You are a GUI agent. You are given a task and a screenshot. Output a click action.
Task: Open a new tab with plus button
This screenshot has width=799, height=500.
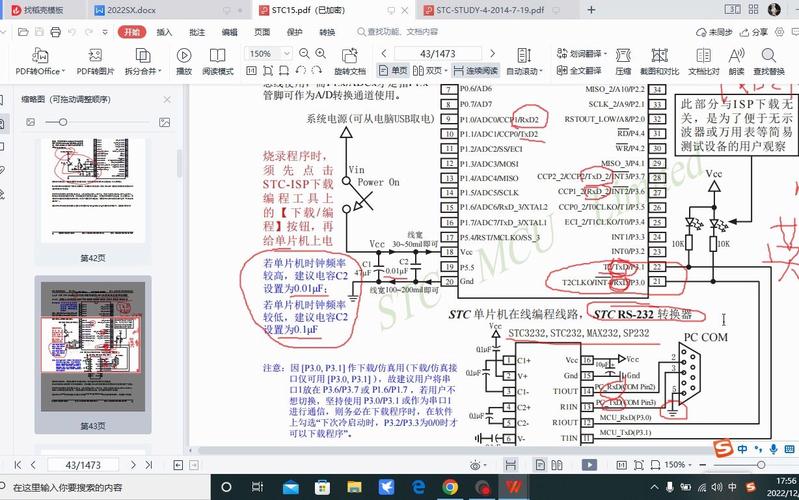[592, 10]
